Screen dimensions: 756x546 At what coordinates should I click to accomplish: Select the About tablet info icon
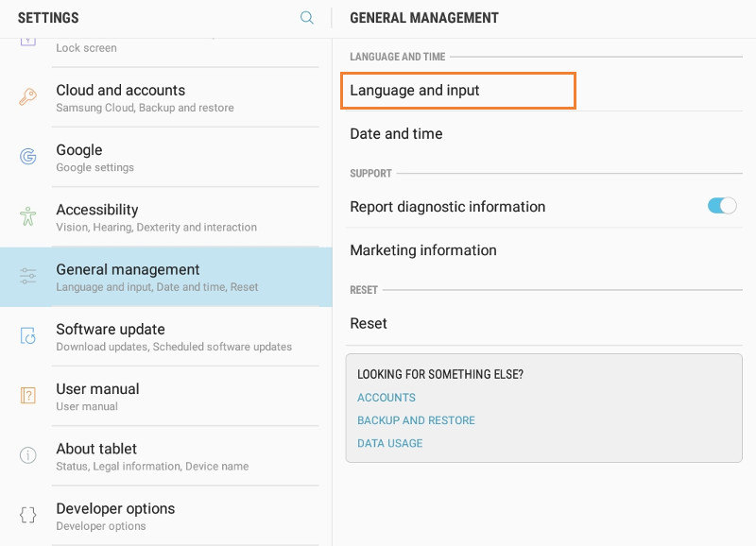click(26, 455)
